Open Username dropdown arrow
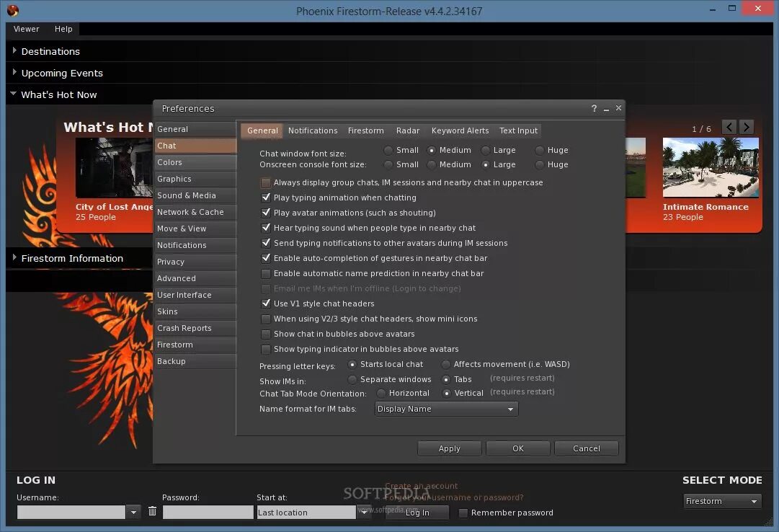 133,512
